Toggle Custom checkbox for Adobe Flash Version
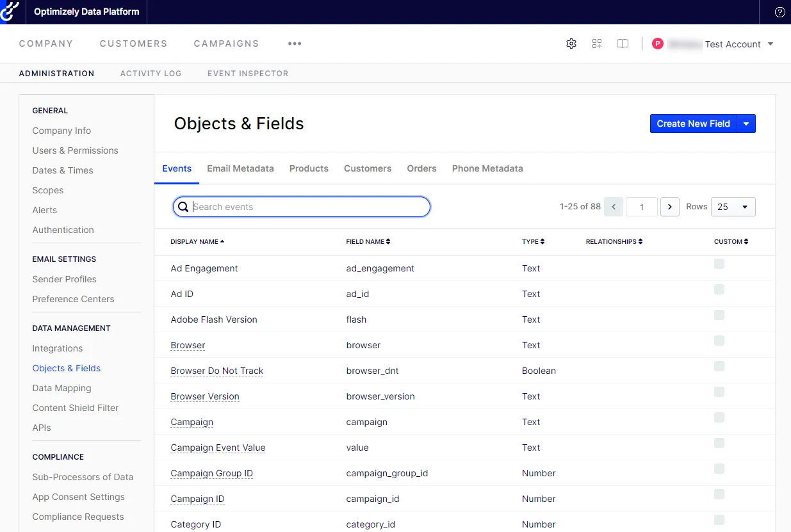 719,315
